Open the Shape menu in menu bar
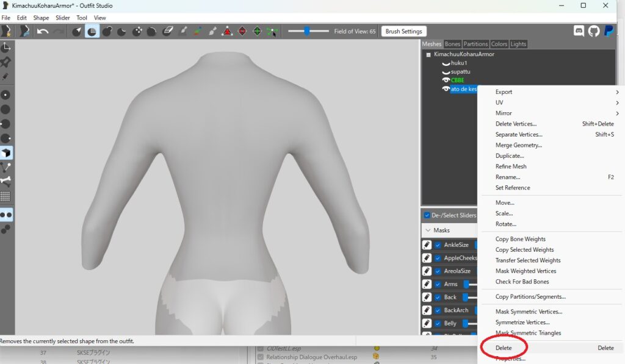The width and height of the screenshot is (625, 364). tap(41, 18)
